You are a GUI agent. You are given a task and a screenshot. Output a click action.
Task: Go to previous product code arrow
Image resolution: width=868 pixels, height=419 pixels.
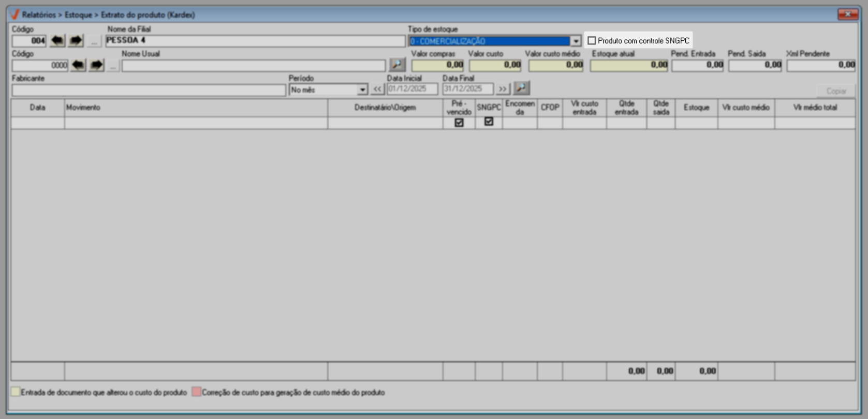coord(78,65)
